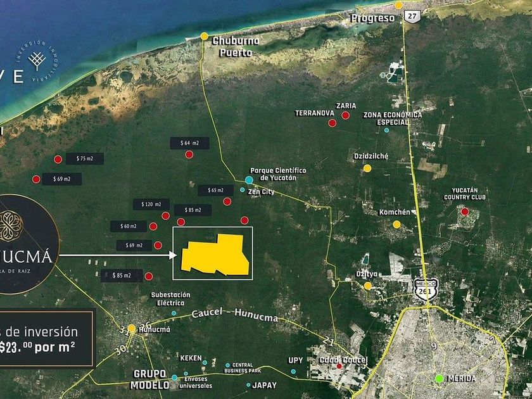Click the route 27 highway shield
This screenshot has width=532, height=399.
click(412, 16)
